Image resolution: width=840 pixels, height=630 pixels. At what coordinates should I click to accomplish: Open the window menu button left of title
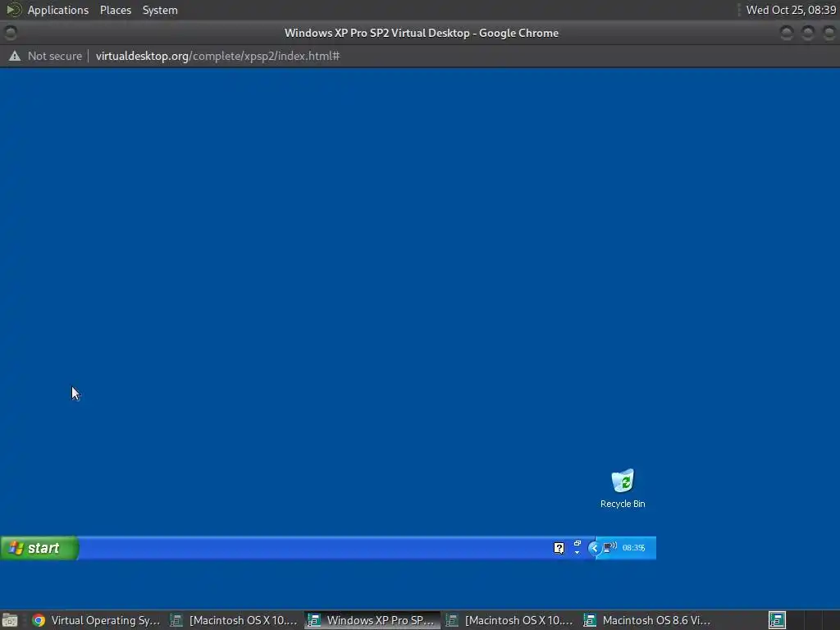pyautogui.click(x=10, y=33)
